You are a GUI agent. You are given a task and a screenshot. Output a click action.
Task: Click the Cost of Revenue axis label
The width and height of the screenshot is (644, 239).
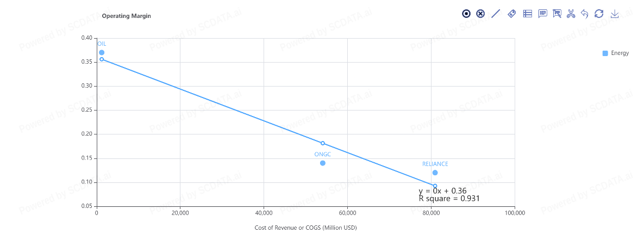tap(305, 228)
